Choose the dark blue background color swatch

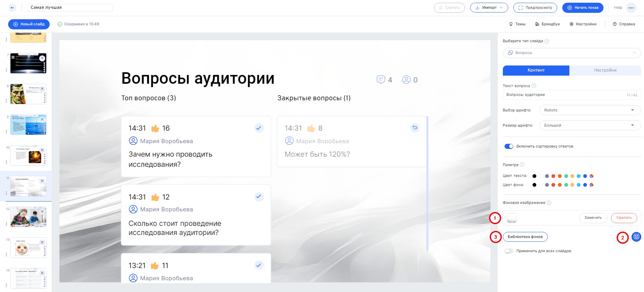(x=585, y=185)
